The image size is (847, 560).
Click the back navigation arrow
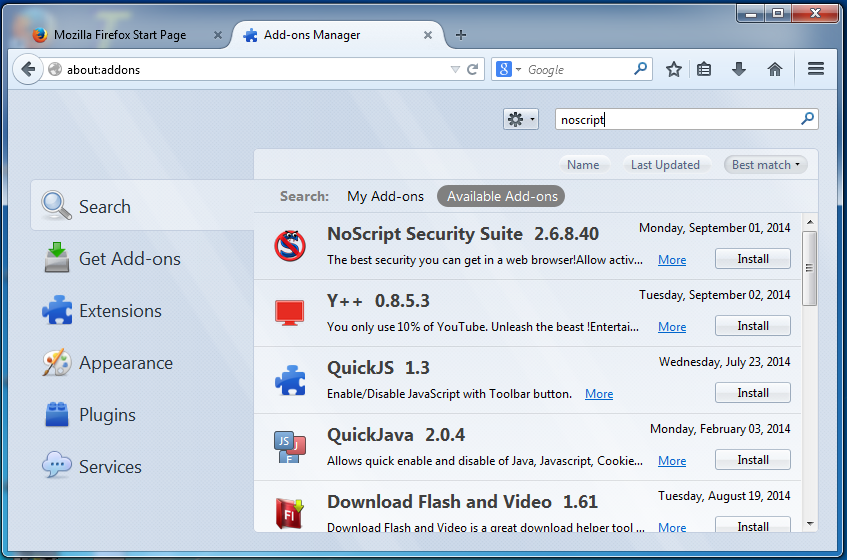tap(27, 69)
